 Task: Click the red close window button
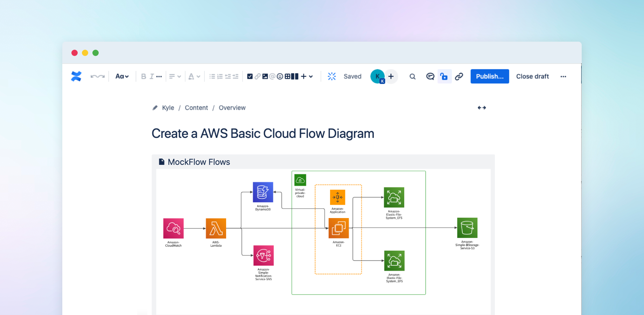[75, 53]
